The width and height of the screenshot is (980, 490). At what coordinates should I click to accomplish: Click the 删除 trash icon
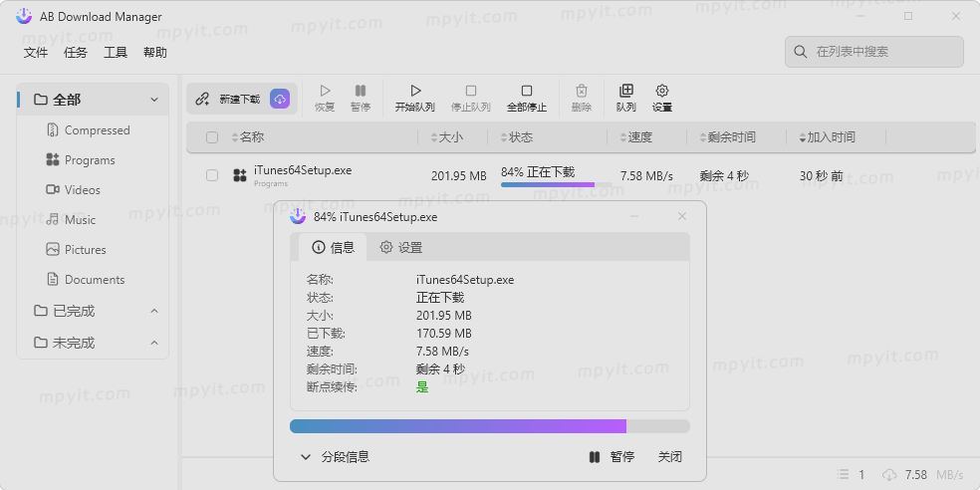[x=582, y=92]
